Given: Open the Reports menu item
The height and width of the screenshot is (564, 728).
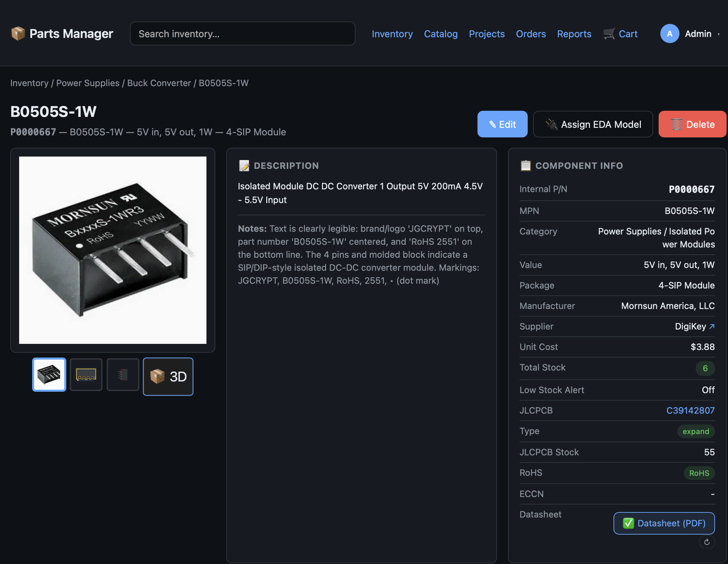Looking at the screenshot, I should click(x=574, y=34).
